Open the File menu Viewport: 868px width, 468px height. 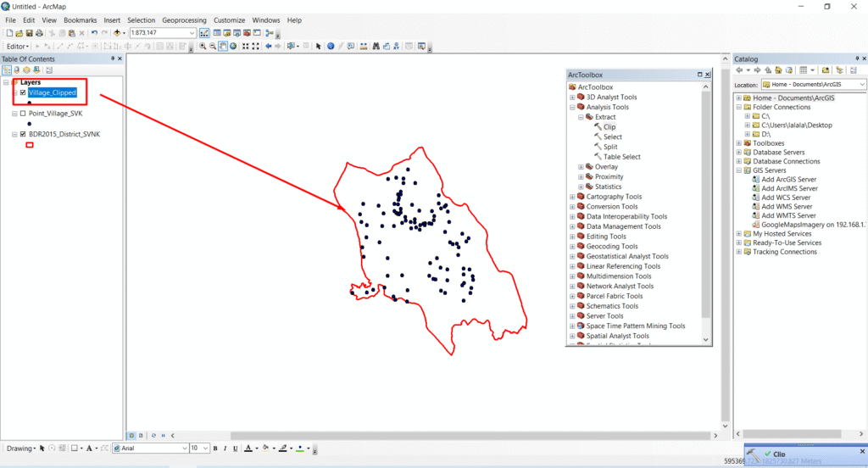pos(10,20)
